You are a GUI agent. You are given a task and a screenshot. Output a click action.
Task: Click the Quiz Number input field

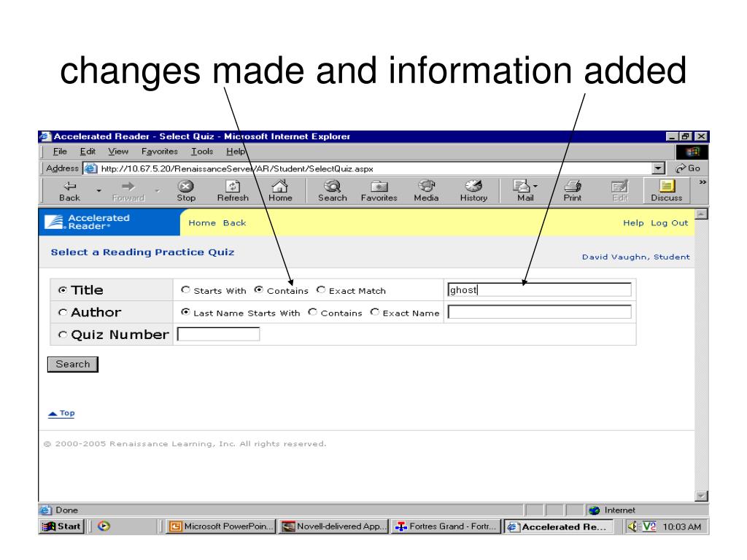click(219, 334)
